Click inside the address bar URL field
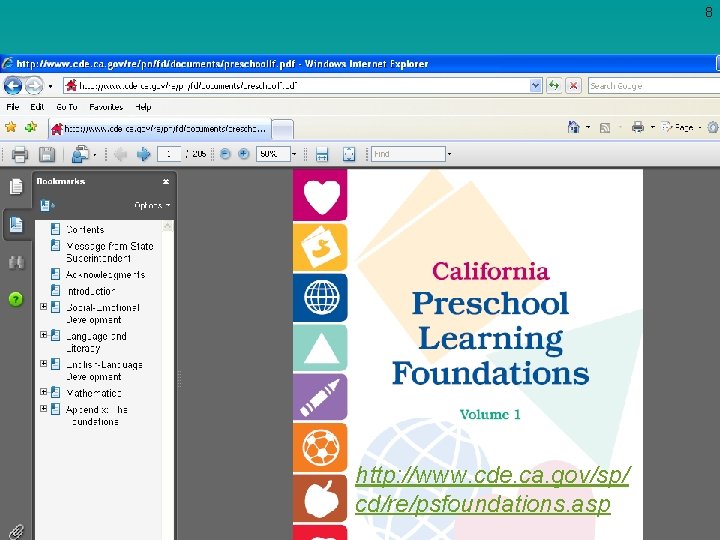720x540 pixels. click(x=296, y=85)
